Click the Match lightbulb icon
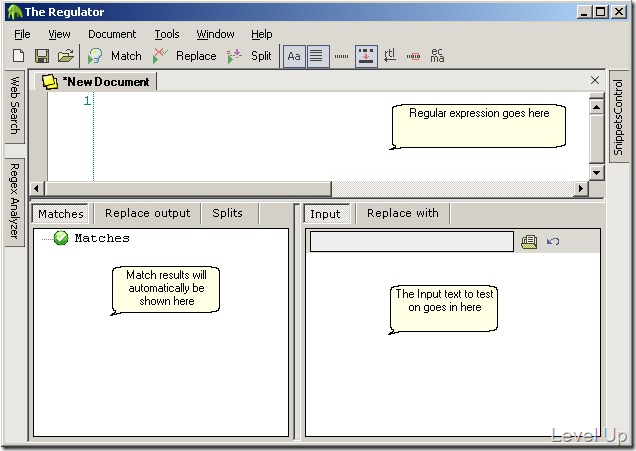The width and height of the screenshot is (636, 451). [x=95, y=56]
